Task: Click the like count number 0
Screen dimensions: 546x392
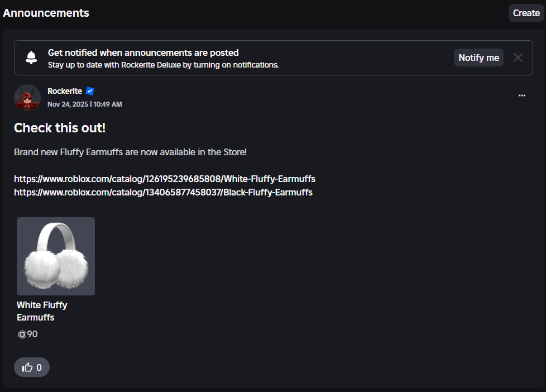Action: coord(39,367)
